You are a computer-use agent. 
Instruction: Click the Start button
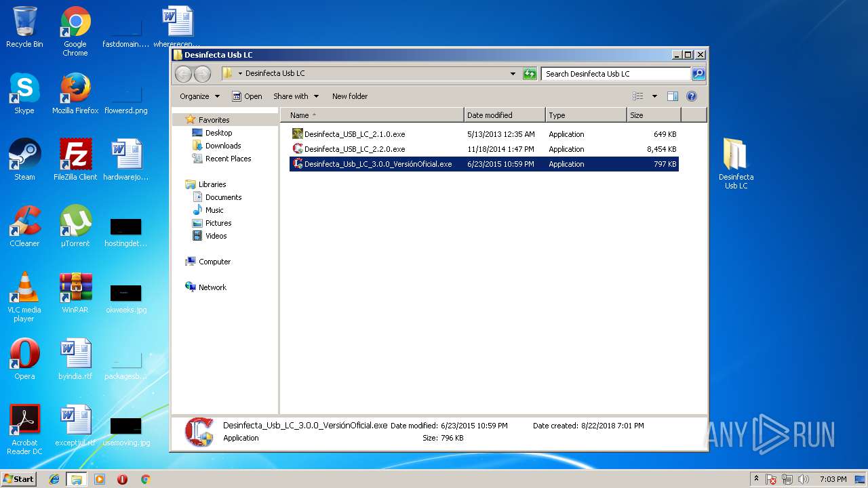point(19,479)
